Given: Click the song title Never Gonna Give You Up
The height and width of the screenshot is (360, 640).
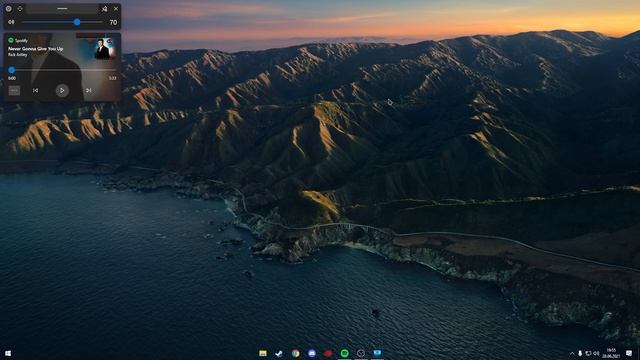Looking at the screenshot, I should [36, 49].
